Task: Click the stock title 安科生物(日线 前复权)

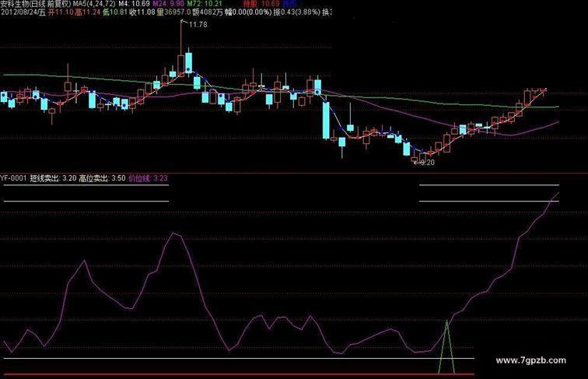Action: coord(36,4)
